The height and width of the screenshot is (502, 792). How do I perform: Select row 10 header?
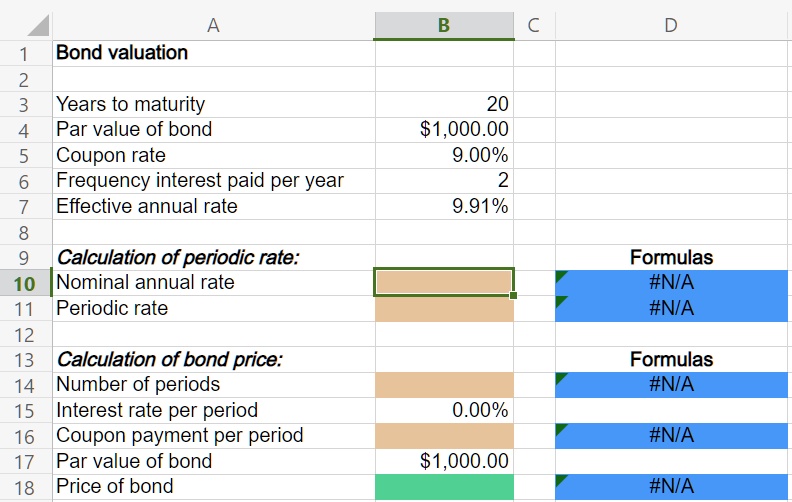coord(24,283)
